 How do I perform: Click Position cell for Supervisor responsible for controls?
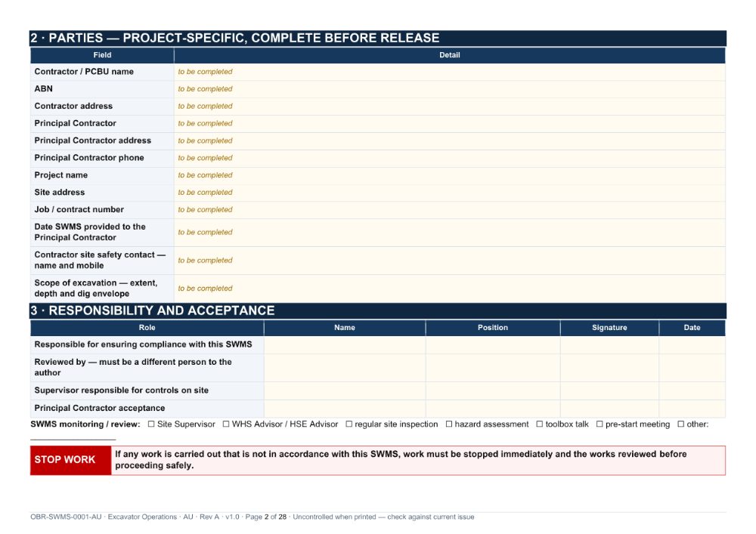[493, 391]
